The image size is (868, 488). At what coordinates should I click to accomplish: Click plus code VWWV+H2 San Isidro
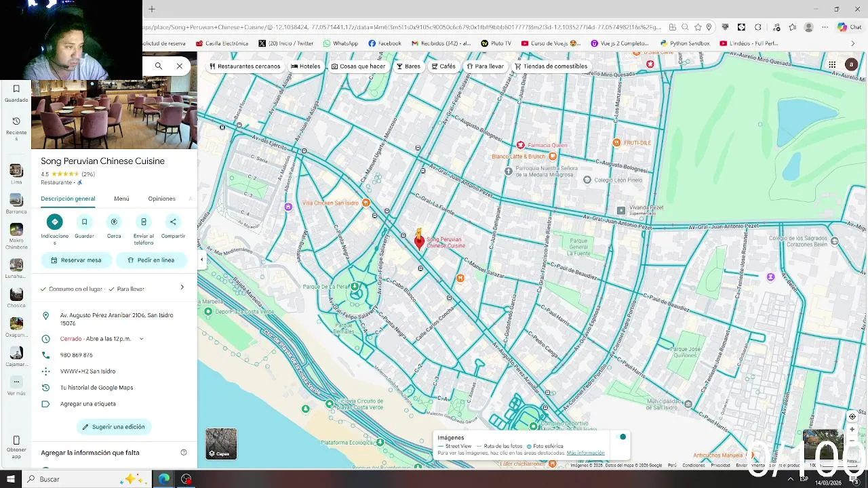pyautogui.click(x=87, y=371)
